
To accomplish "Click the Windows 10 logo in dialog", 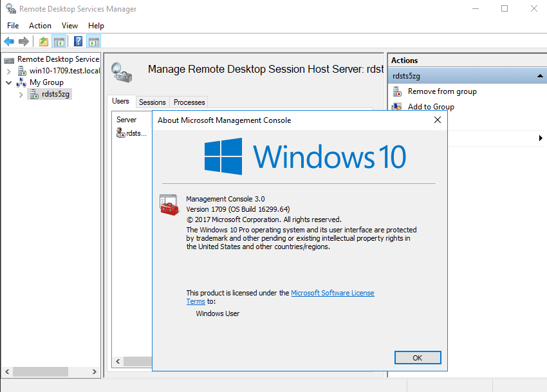I will click(305, 156).
